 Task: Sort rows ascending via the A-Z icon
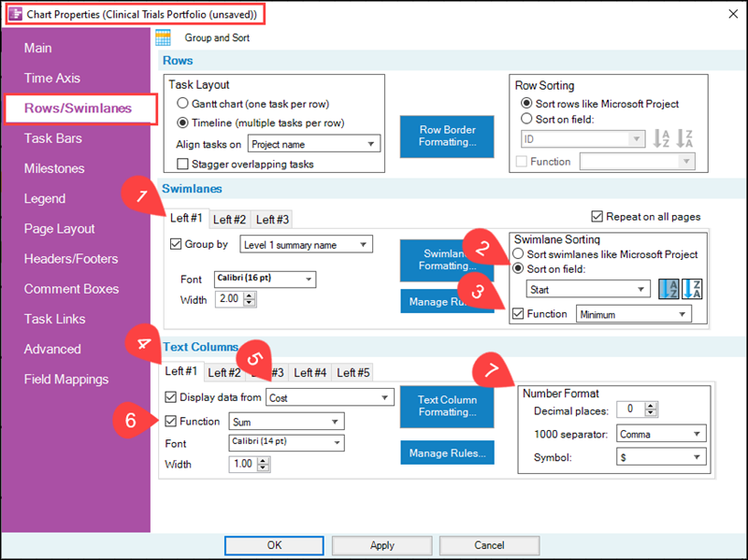pyautogui.click(x=661, y=138)
